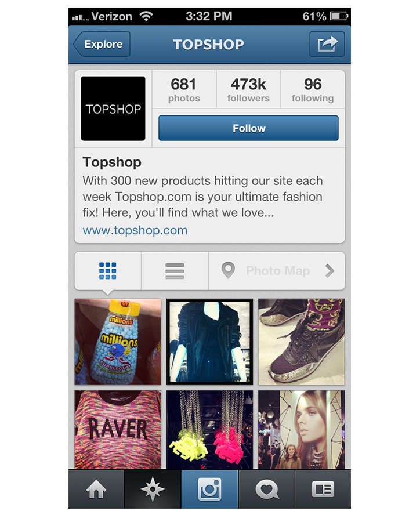
Task: Open the www.topshop.com link
Action: click(135, 230)
